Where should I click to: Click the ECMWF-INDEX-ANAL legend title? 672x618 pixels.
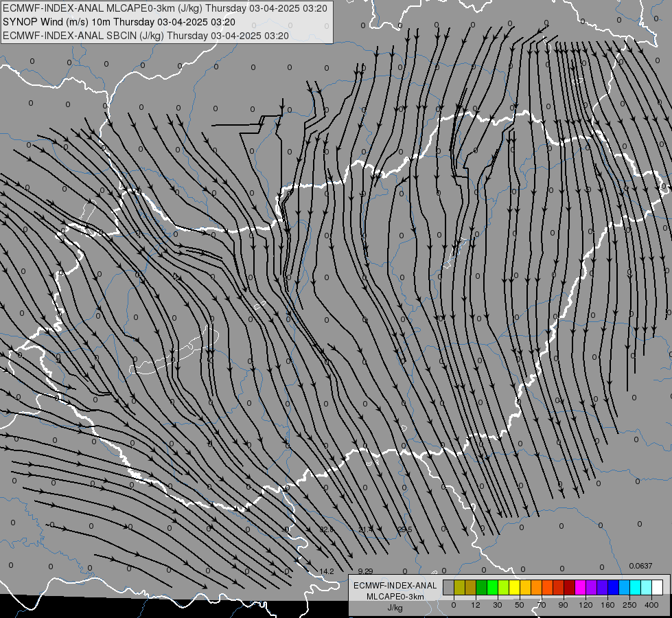pos(395,586)
